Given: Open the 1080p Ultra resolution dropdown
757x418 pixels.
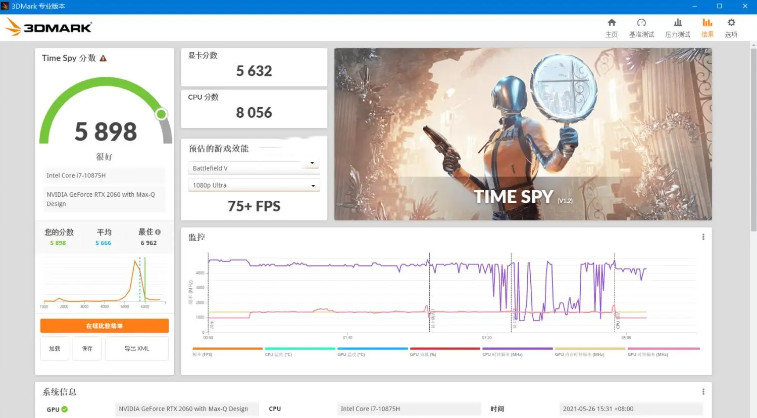Looking at the screenshot, I should [253, 185].
